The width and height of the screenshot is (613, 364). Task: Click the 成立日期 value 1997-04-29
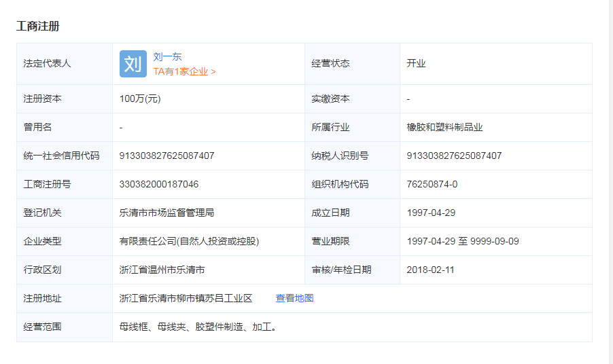click(x=431, y=213)
